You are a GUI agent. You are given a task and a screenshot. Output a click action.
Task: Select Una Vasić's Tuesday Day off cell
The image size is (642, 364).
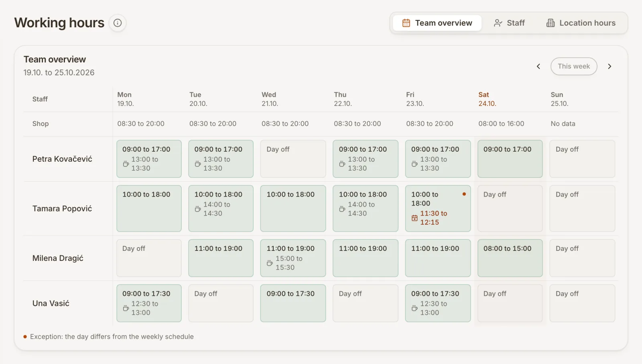[221, 303]
